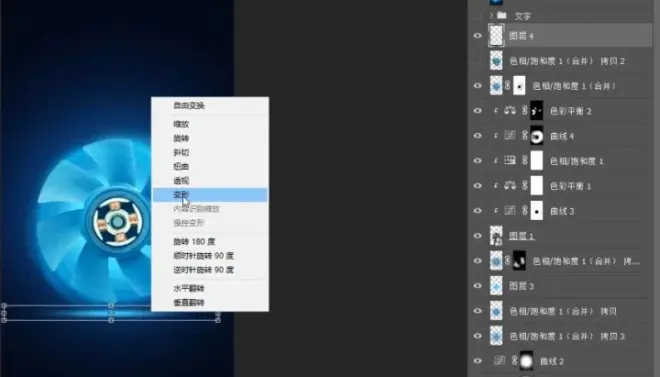Select the 图层 4 layer thumbnail
This screenshot has width=660, height=377.
pyautogui.click(x=496, y=35)
